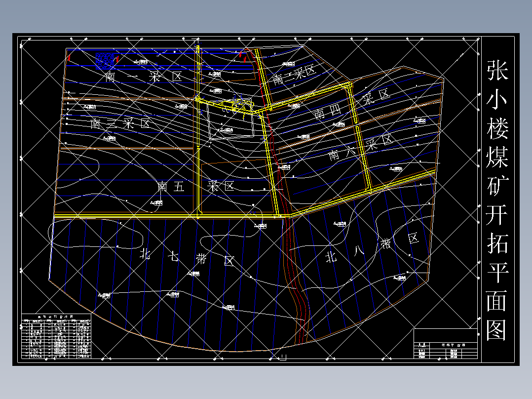Click the 南五采区 district label

tap(196, 187)
